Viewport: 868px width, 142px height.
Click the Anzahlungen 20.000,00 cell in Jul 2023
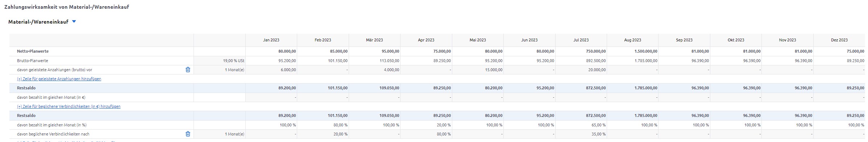click(581, 70)
